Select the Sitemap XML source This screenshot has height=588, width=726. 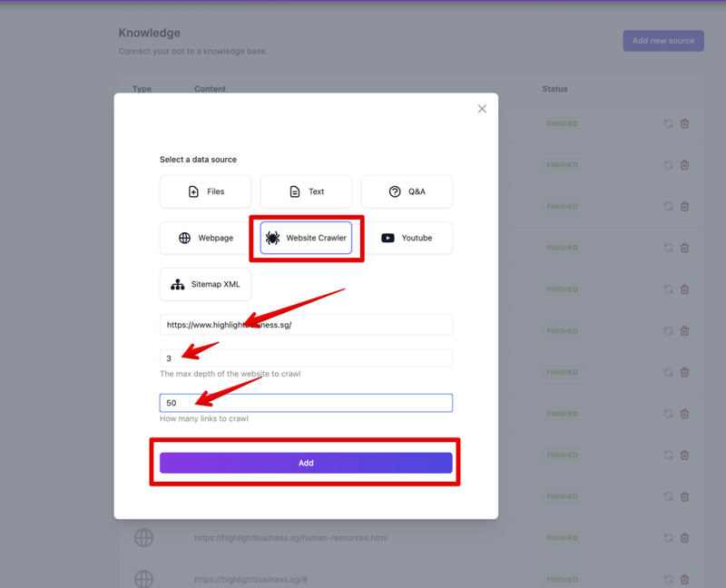coord(205,284)
